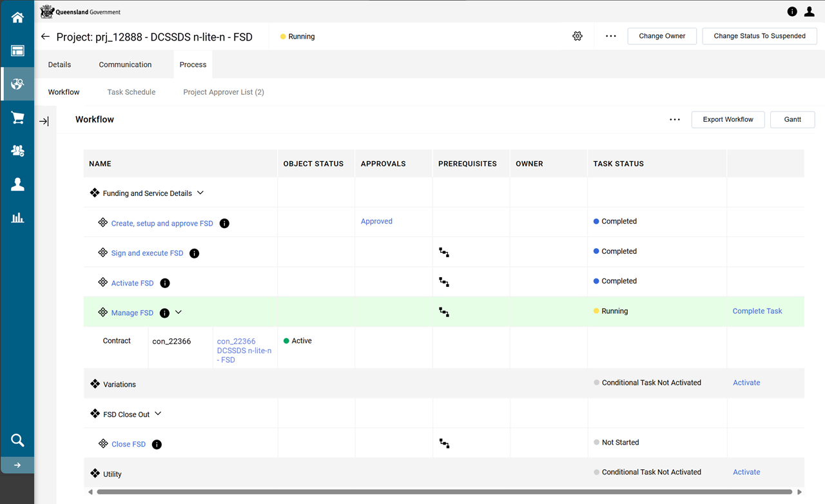The width and height of the screenshot is (825, 504).
Task: Open the shopping cart sidebar icon
Action: point(17,118)
